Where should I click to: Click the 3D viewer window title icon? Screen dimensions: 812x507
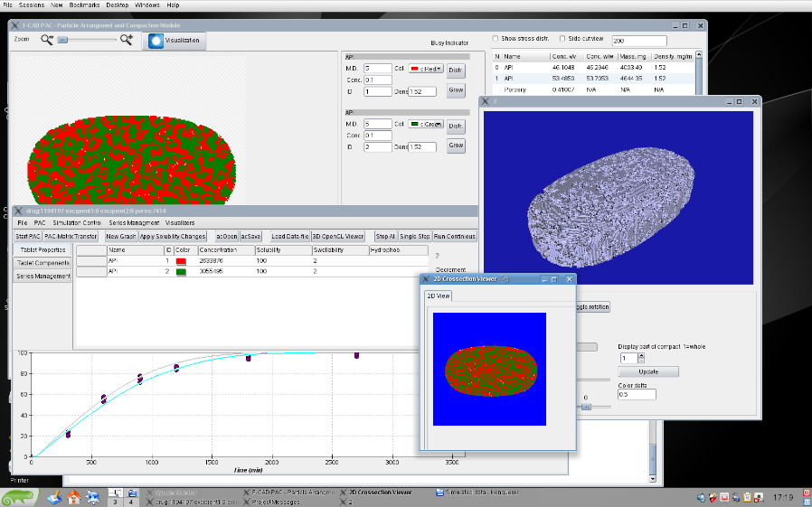486,101
